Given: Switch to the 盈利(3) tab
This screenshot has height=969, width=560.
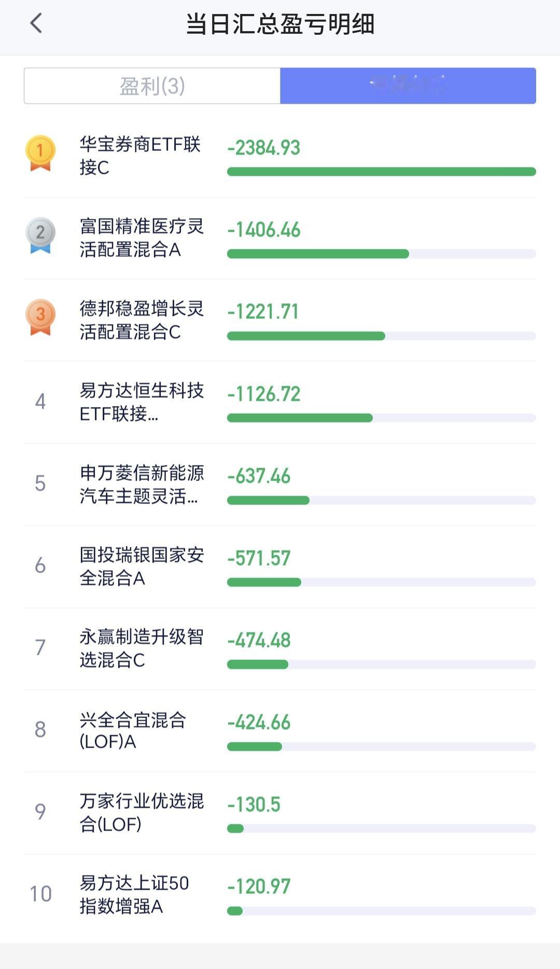Looking at the screenshot, I should tap(152, 86).
